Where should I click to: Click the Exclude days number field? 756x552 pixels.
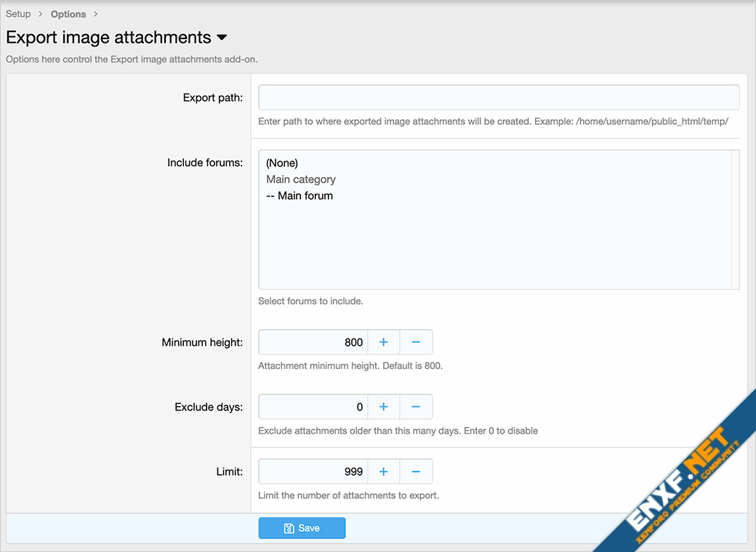tap(313, 407)
